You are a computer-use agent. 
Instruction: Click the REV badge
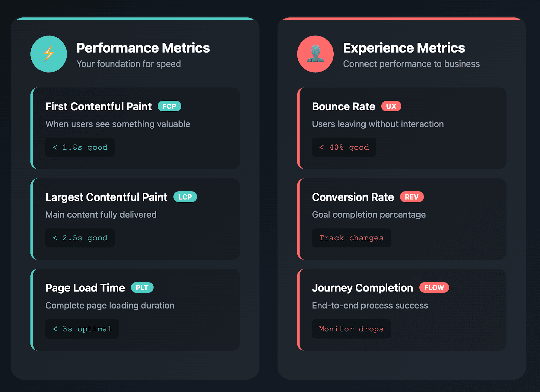tap(412, 197)
